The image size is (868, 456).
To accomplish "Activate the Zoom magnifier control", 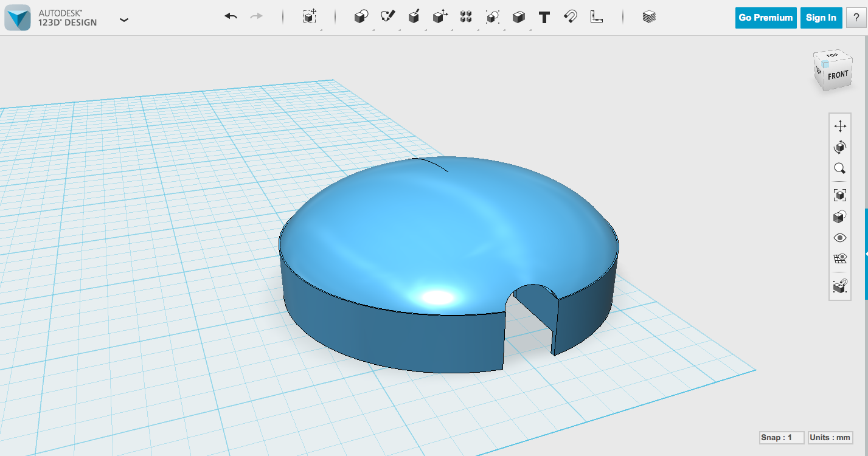I will [840, 168].
